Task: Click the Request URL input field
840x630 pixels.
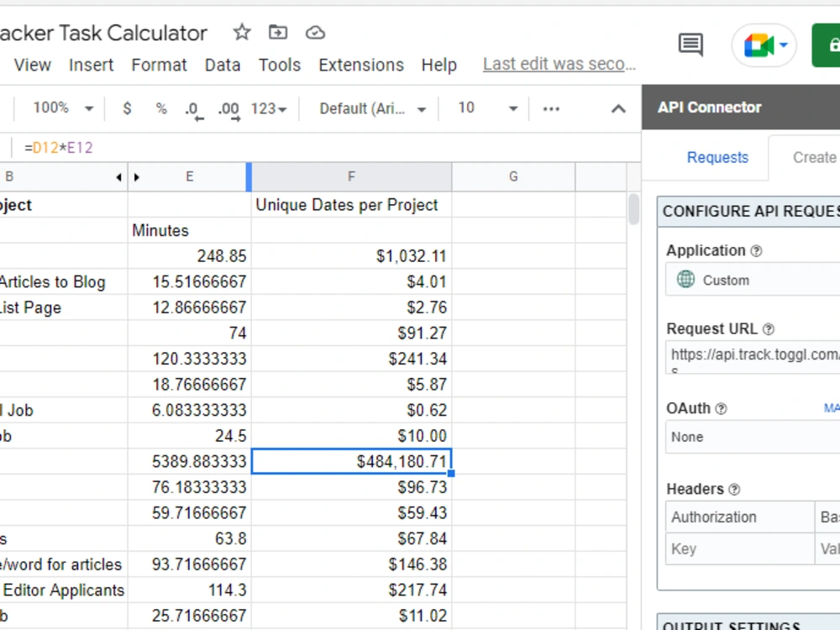Action: (x=753, y=357)
